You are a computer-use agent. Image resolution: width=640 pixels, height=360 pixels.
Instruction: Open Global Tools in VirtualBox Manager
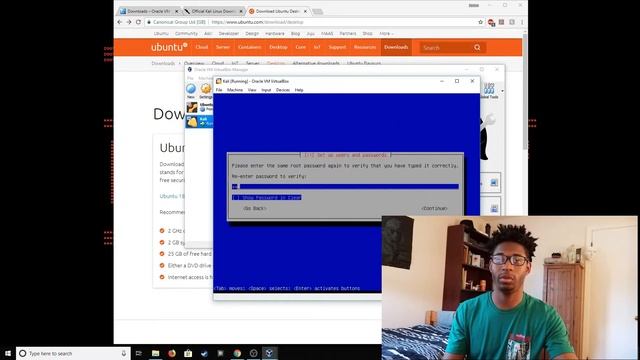click(489, 91)
